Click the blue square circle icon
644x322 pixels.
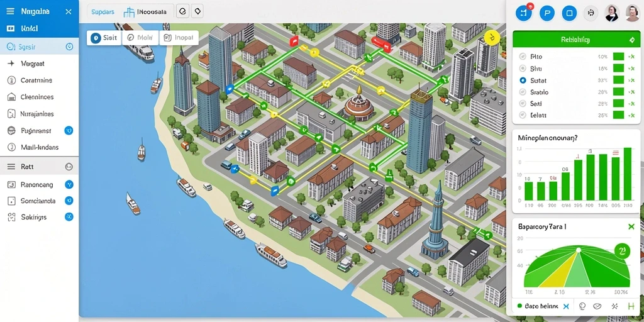tap(569, 13)
